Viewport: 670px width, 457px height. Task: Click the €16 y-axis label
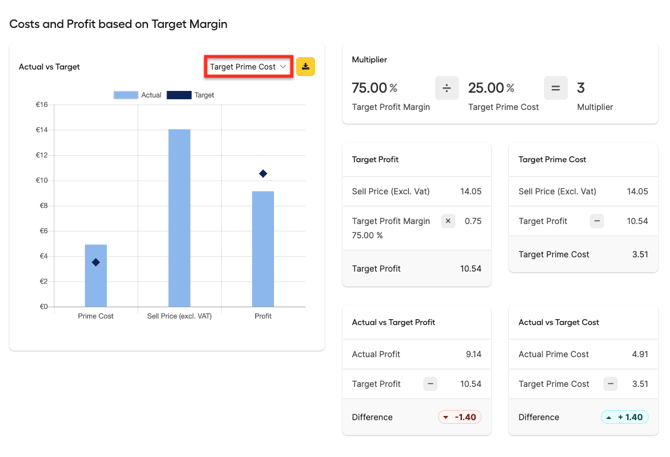42,105
